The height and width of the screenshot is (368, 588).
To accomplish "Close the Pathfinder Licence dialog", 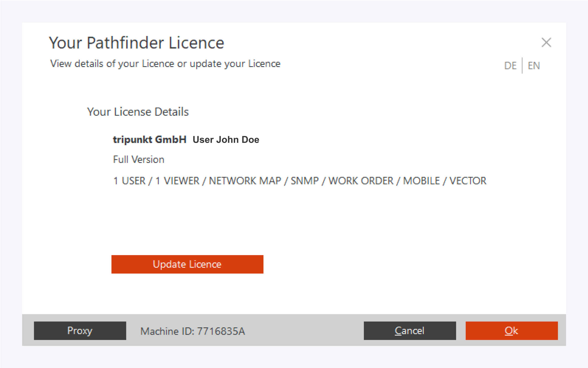I will point(546,43).
